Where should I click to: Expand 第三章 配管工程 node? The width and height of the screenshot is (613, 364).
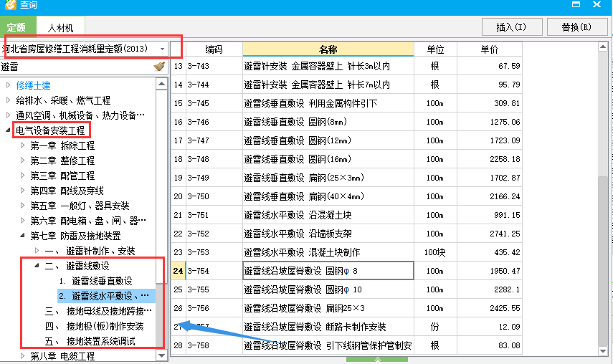(23, 176)
